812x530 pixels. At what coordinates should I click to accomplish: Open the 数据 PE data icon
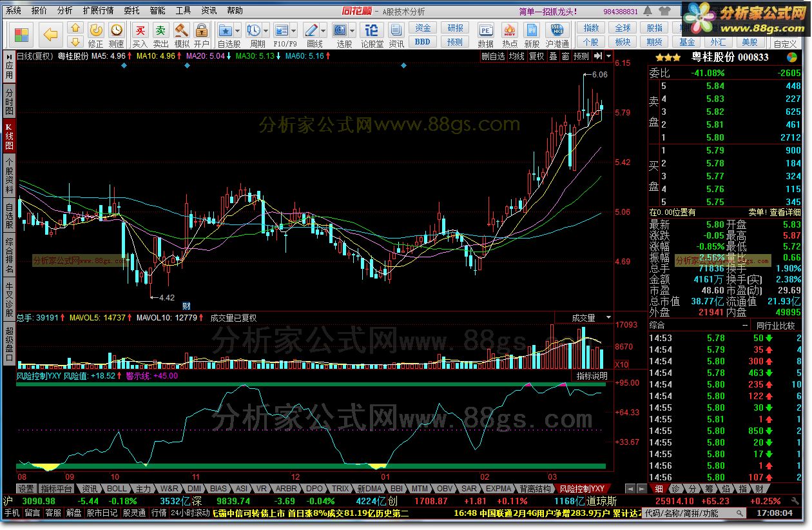point(485,30)
